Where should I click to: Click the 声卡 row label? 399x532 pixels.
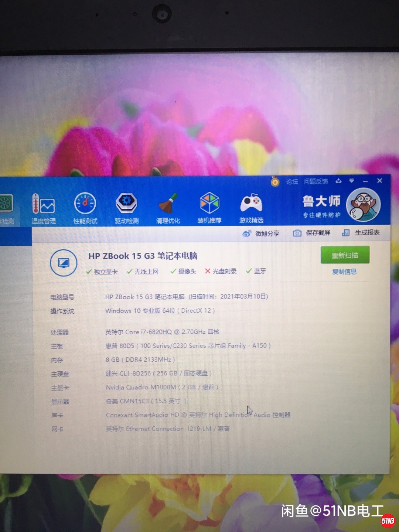58,415
